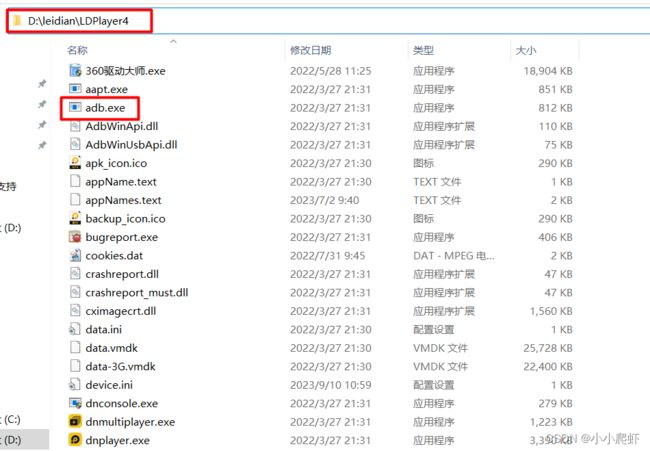Click the folder icon in address bar

point(17,21)
